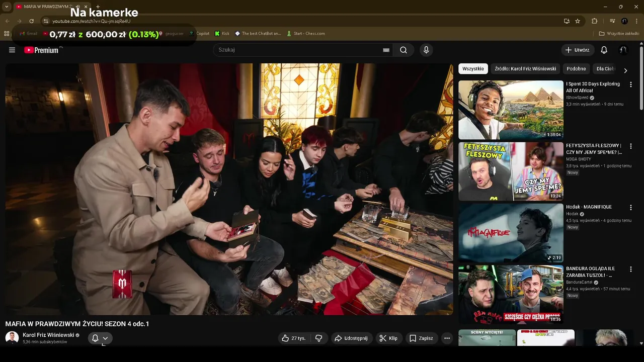644x362 pixels.
Task: Open the browser profile avatar in the toolbar
Action: (x=624, y=21)
